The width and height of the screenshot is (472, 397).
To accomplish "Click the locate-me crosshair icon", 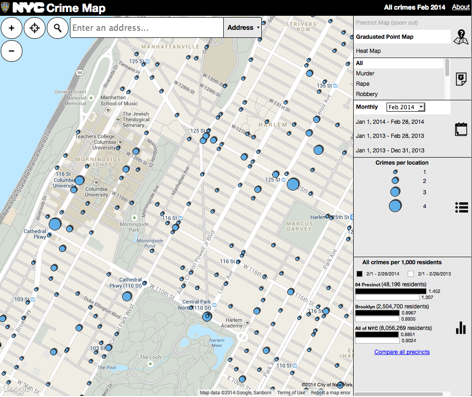I will click(x=35, y=28).
